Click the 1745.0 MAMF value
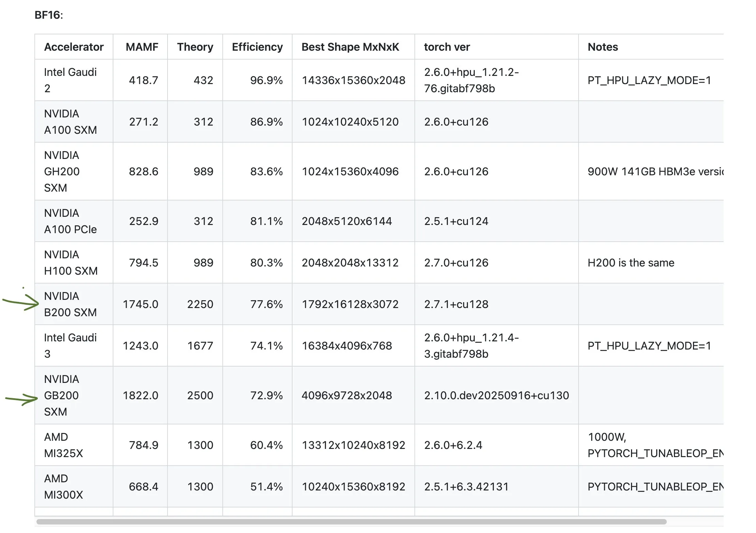This screenshot has width=756, height=533. click(140, 304)
